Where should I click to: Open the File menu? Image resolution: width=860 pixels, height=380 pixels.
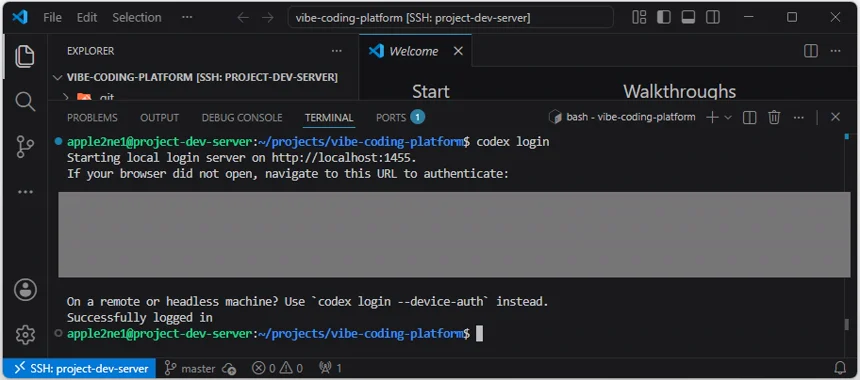pos(52,18)
